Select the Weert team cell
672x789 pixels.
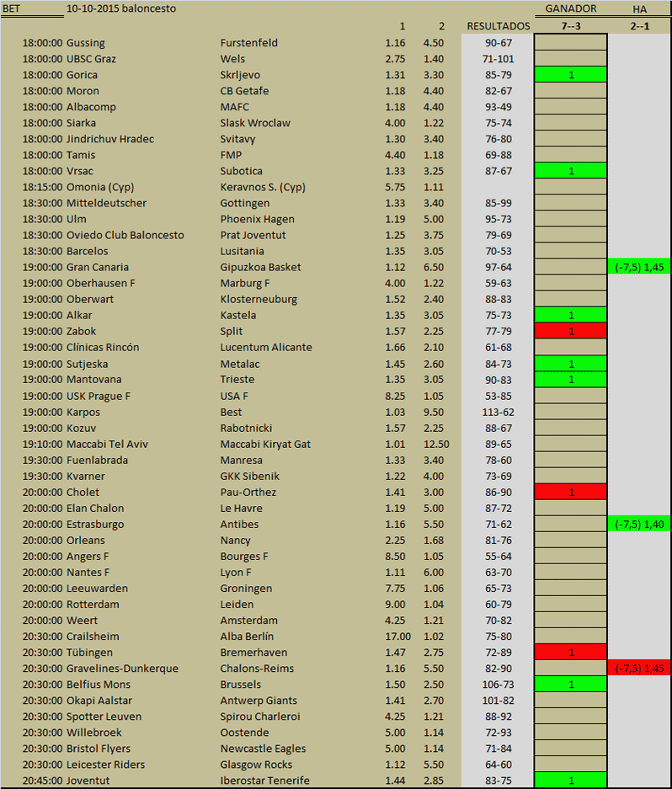[x=82, y=621]
